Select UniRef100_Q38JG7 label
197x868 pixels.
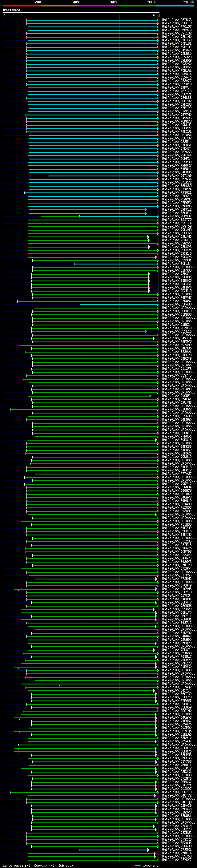[x=176, y=139]
